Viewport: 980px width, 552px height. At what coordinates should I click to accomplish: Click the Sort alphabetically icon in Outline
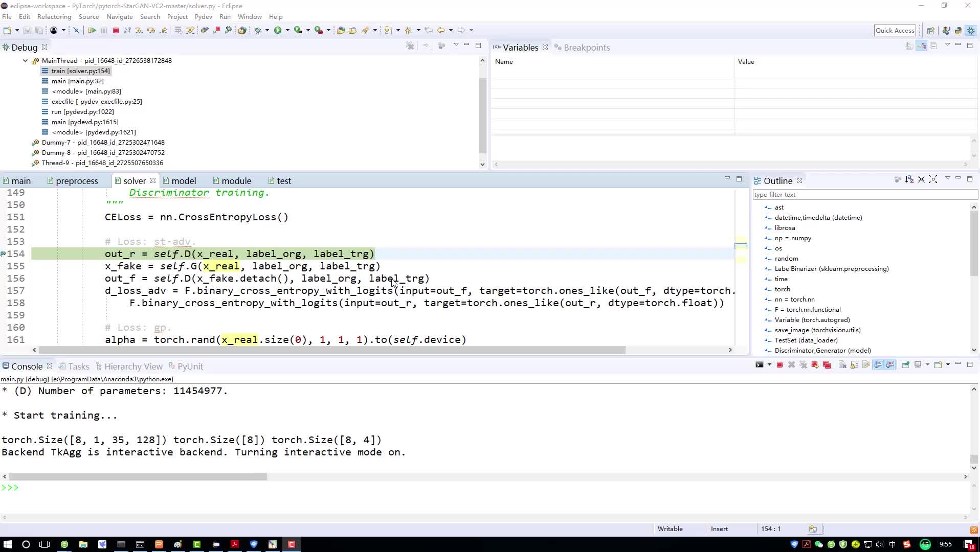(x=909, y=179)
